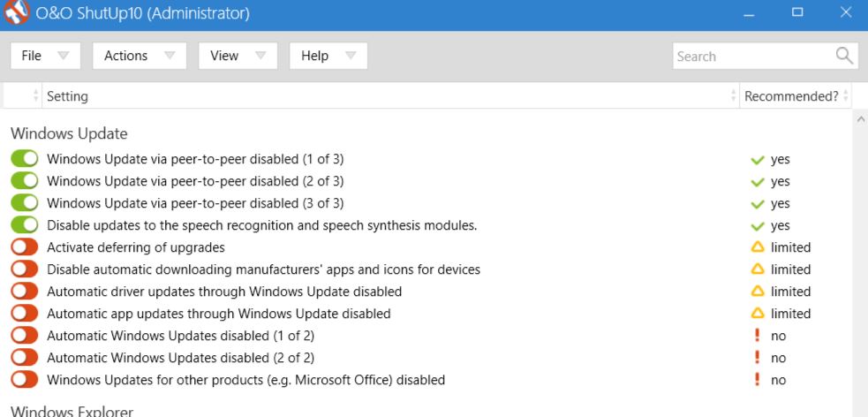This screenshot has width=868, height=417.
Task: Click 'limited' label on automatic app updates row
Action: pyautogui.click(x=790, y=314)
